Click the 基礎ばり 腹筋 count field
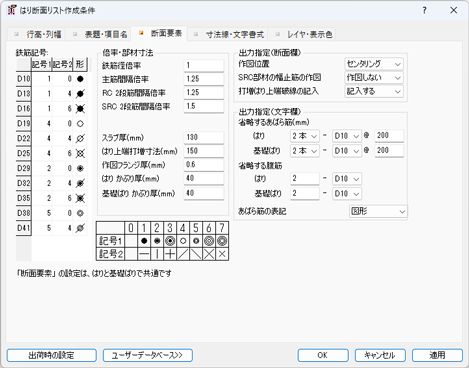The width and height of the screenshot is (469, 368). pos(305,193)
